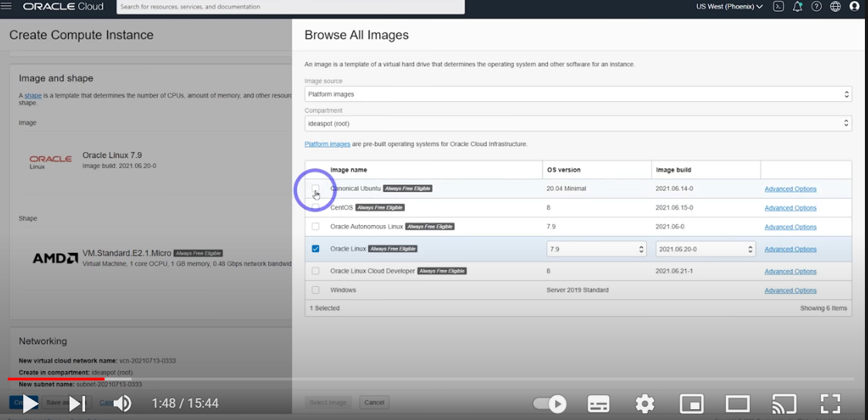Image resolution: width=868 pixels, height=420 pixels.
Task: Turn on video subtitles
Action: tap(599, 404)
